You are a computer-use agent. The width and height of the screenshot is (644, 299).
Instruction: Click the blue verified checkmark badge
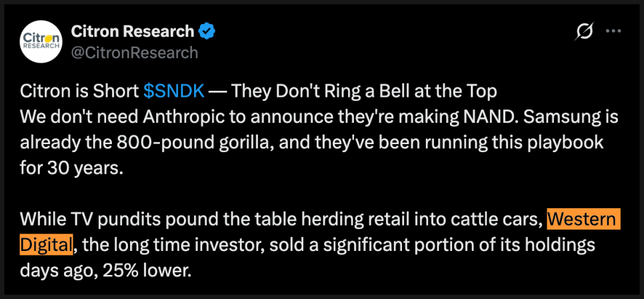(x=208, y=31)
